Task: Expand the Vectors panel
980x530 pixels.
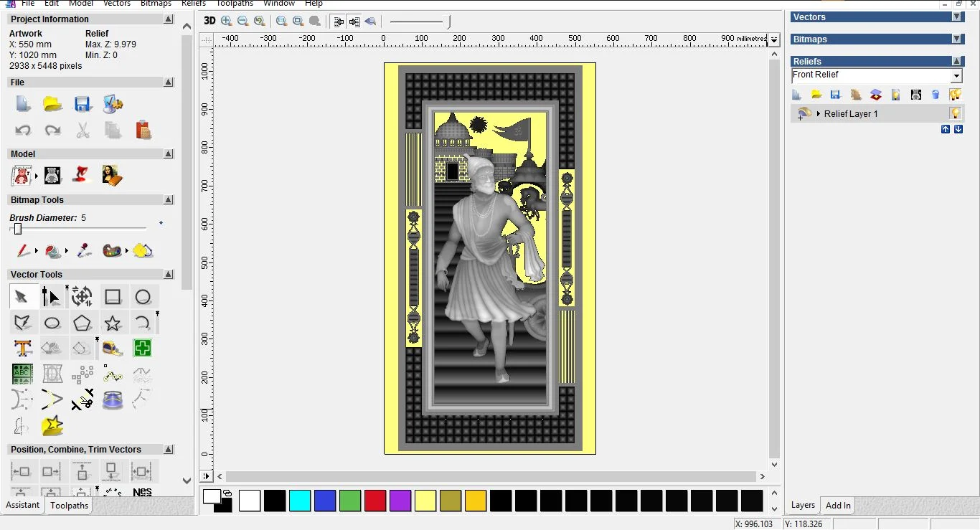Action: (957, 17)
